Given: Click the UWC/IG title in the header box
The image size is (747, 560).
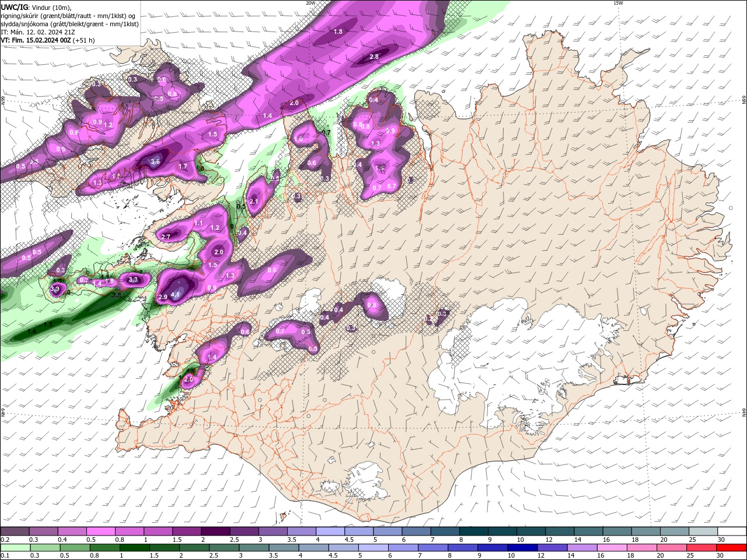Looking at the screenshot, I should [14, 7].
